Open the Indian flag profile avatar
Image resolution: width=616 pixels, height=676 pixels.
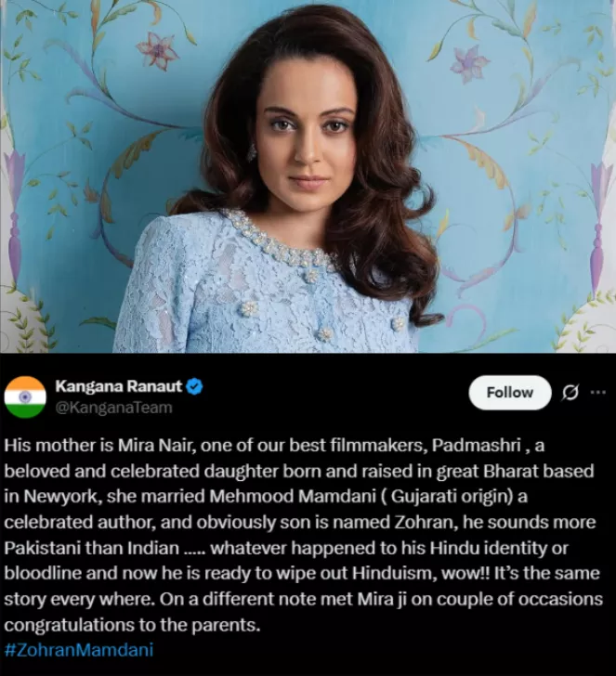point(25,397)
